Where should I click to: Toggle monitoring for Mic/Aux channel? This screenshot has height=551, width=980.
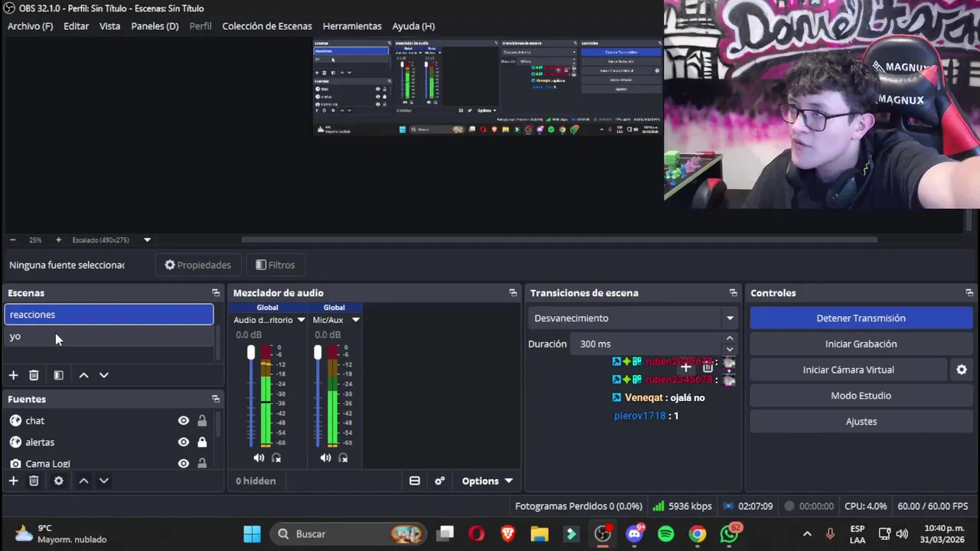click(344, 458)
